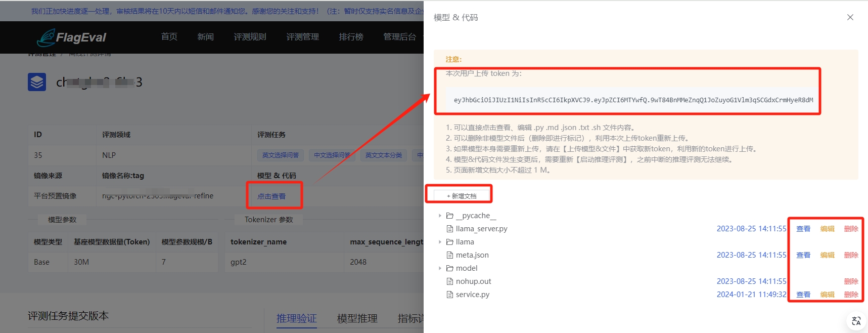Image resolution: width=868 pixels, height=333 pixels.
Task: Close the 模型 & 代码 drawer panel
Action: point(850,17)
